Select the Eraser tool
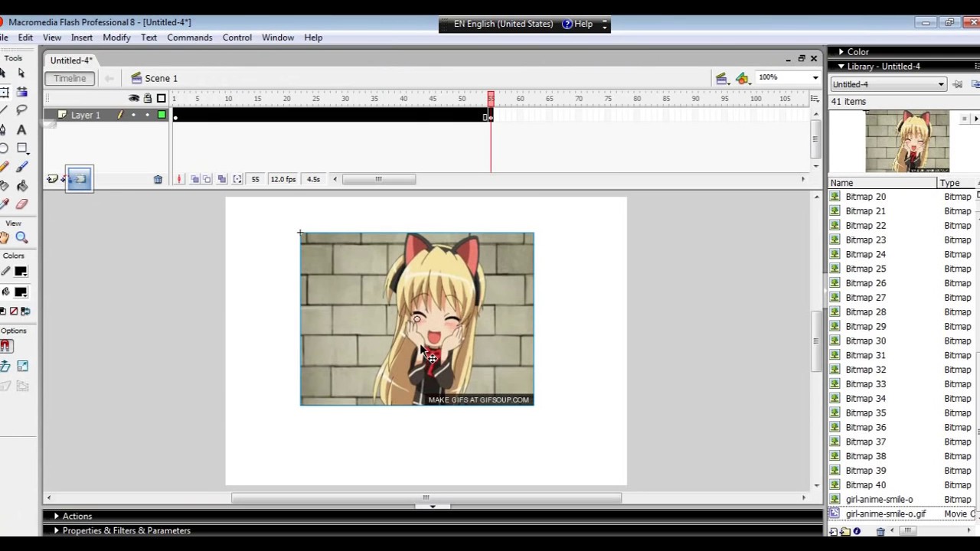The width and height of the screenshot is (980, 551). 21,204
